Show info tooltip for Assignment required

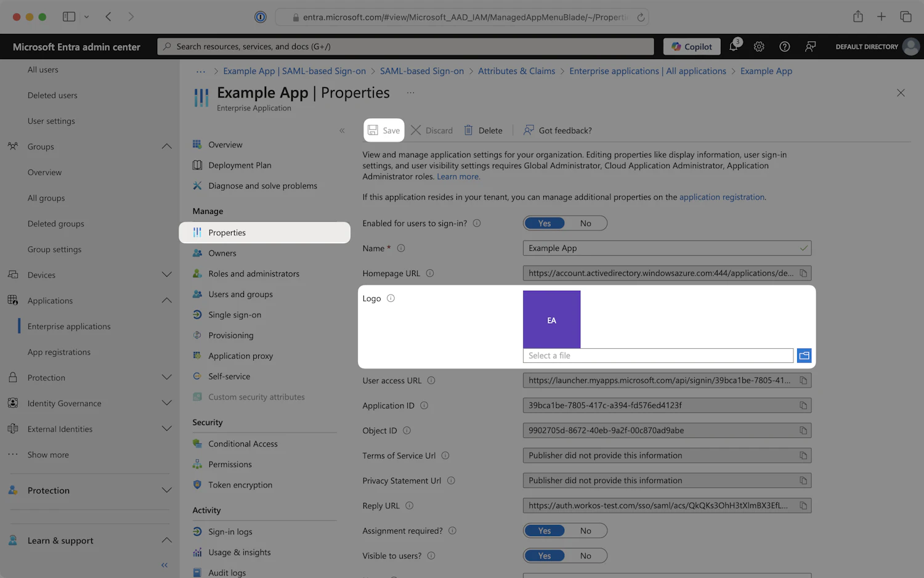point(452,531)
